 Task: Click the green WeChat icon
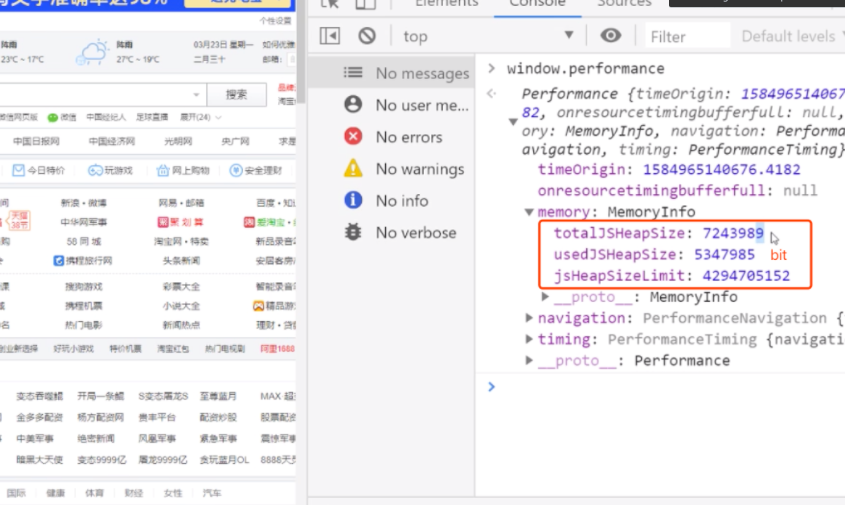pyautogui.click(x=53, y=117)
